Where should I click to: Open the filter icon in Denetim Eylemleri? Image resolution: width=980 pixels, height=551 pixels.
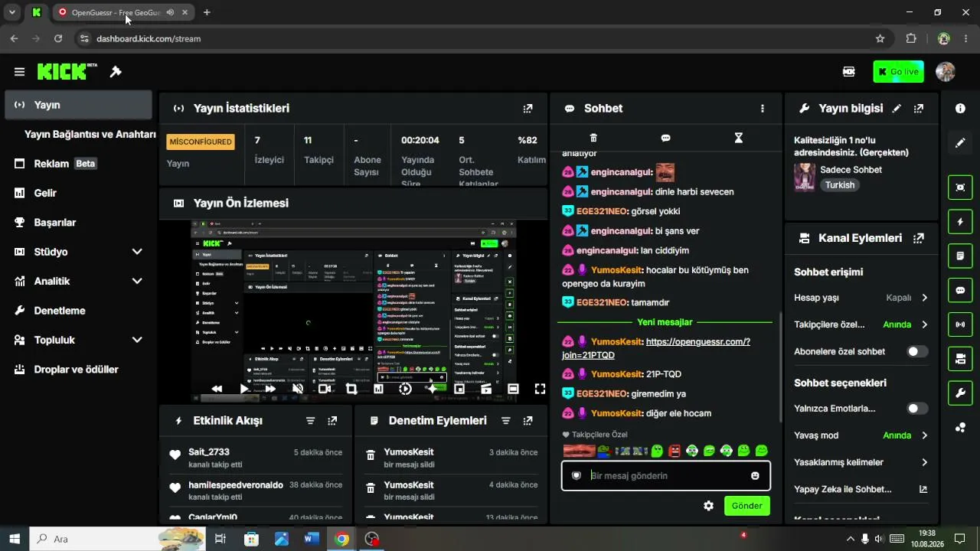505,421
